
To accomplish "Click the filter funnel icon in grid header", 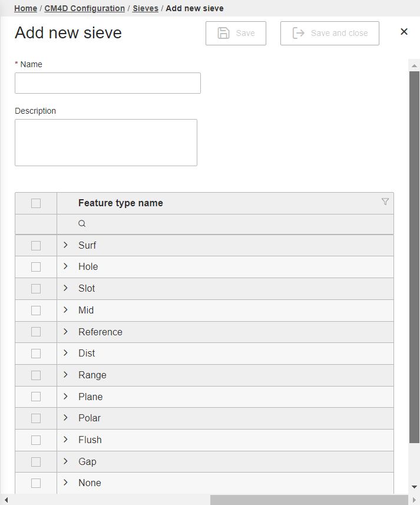I will 385,202.
